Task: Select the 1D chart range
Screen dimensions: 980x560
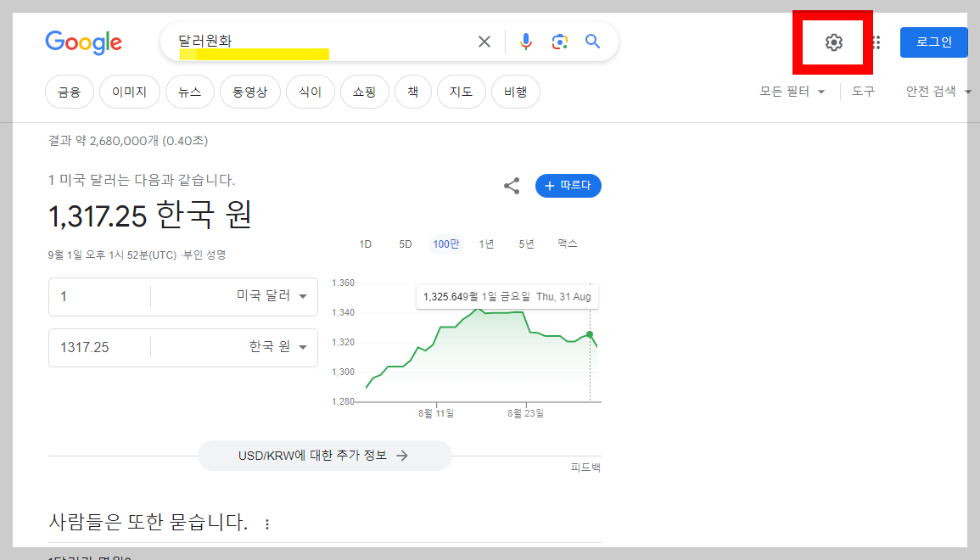Action: (365, 244)
